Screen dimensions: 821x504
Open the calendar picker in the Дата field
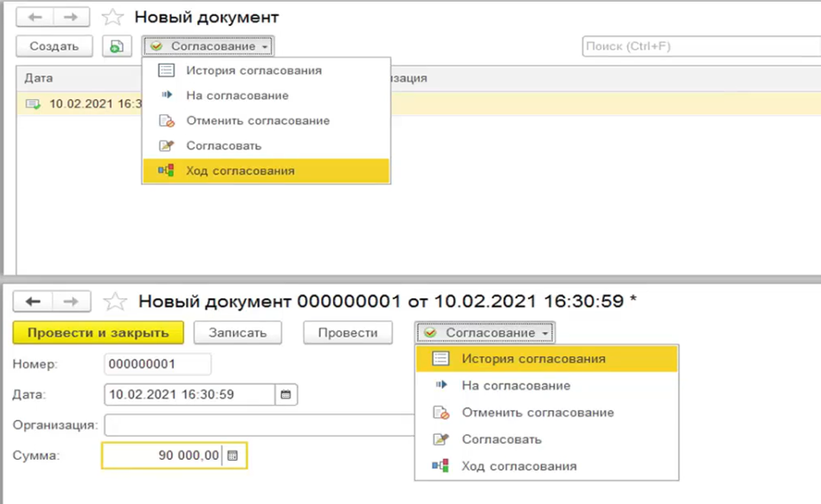pos(286,394)
